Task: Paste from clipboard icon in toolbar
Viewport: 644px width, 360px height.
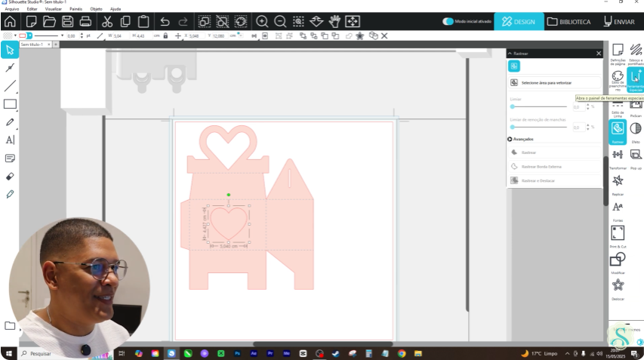Action: point(143,21)
